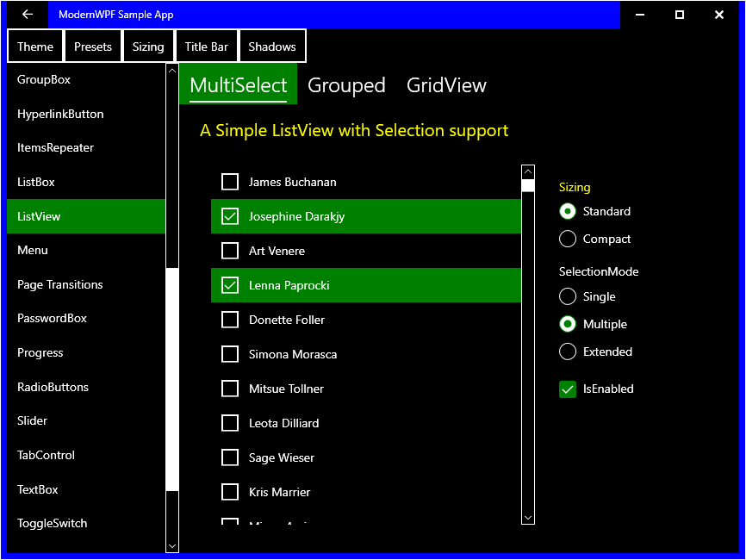Open the Theme menu
This screenshot has width=746, height=560.
[35, 47]
